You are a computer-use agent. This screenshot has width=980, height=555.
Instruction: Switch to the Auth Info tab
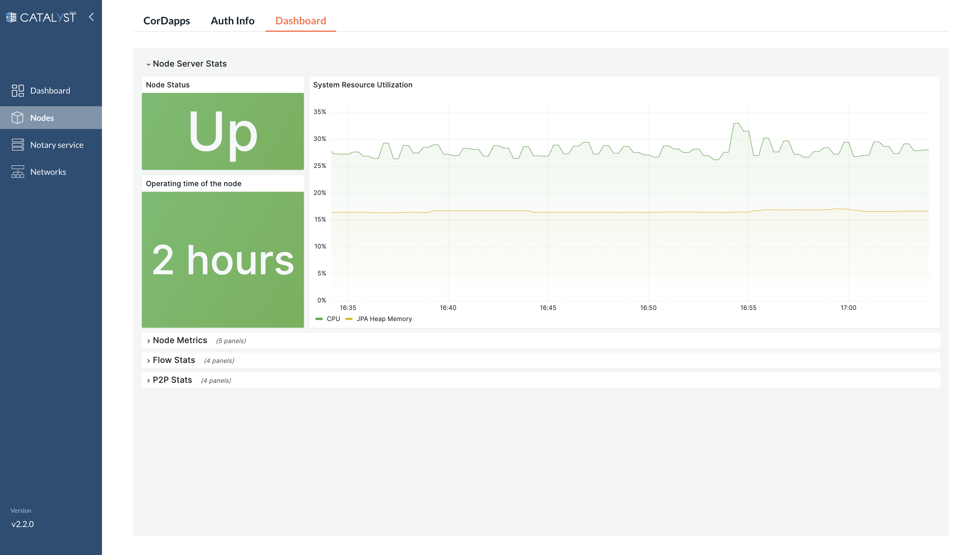232,20
